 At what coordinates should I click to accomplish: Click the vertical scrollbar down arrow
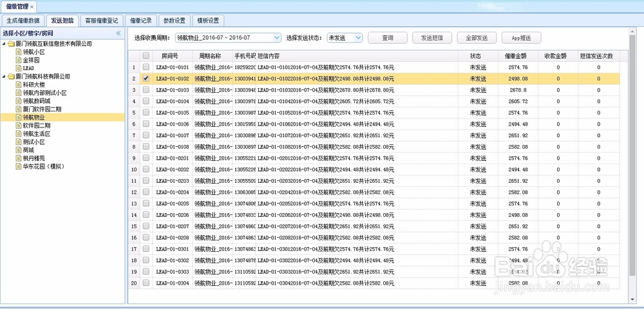pos(632,300)
